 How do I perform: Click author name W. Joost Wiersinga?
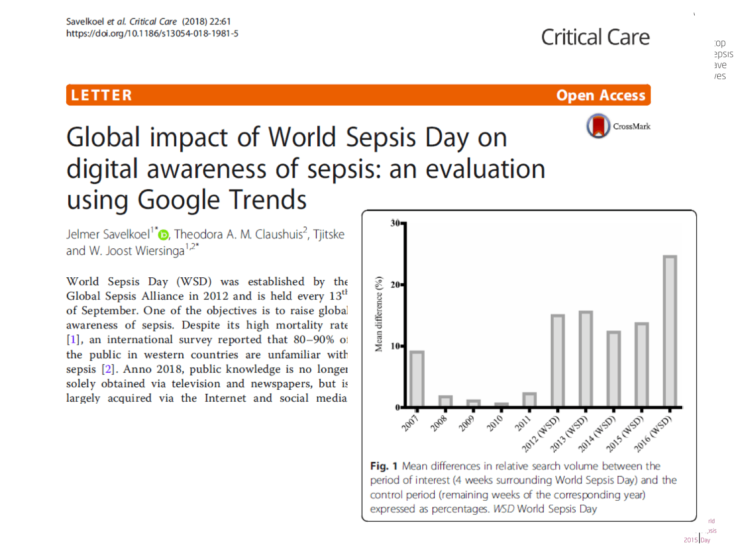click(x=136, y=250)
